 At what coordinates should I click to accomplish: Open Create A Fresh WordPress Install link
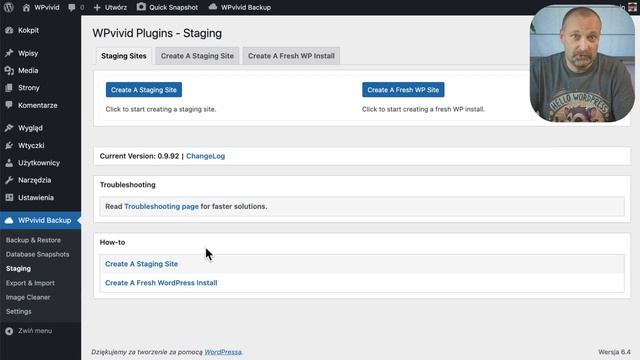(161, 283)
